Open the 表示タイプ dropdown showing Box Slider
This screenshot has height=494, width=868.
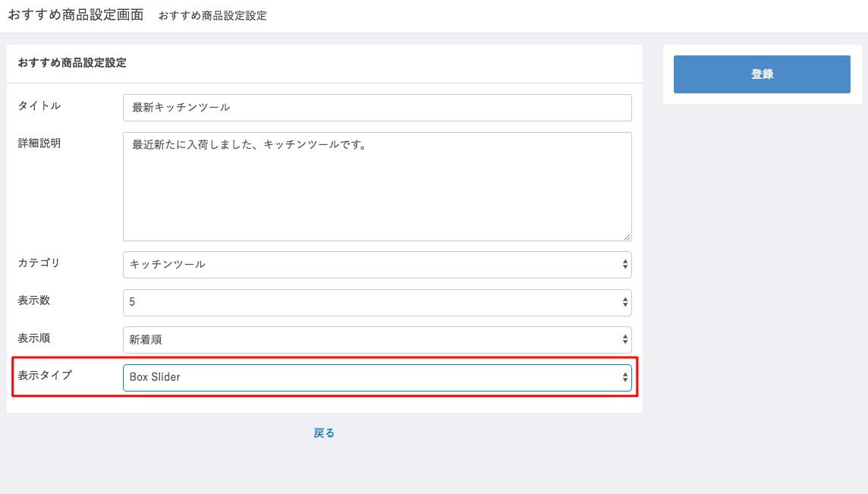click(x=377, y=377)
